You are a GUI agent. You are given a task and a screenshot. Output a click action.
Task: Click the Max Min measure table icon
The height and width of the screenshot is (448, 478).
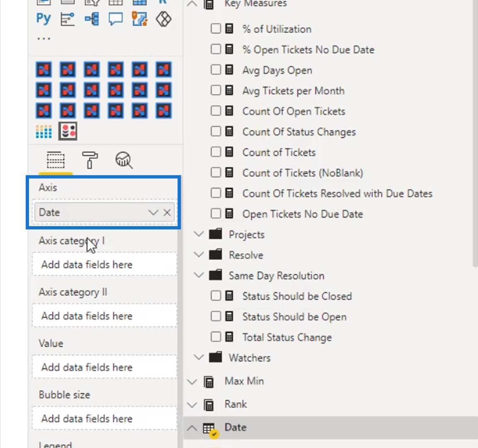[x=209, y=382]
